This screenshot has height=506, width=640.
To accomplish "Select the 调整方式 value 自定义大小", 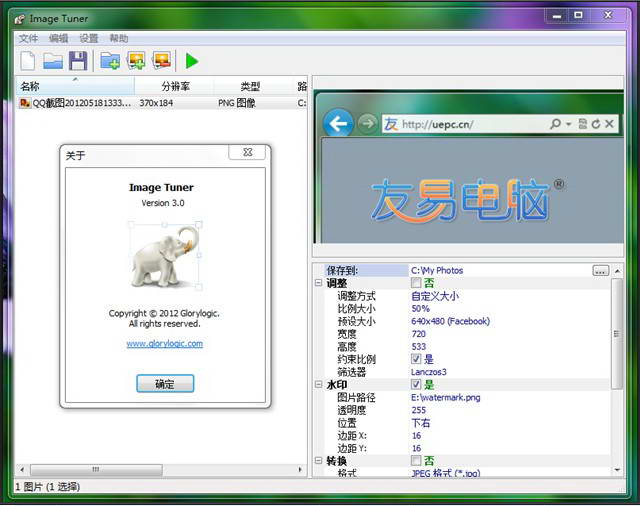I will [x=435, y=296].
